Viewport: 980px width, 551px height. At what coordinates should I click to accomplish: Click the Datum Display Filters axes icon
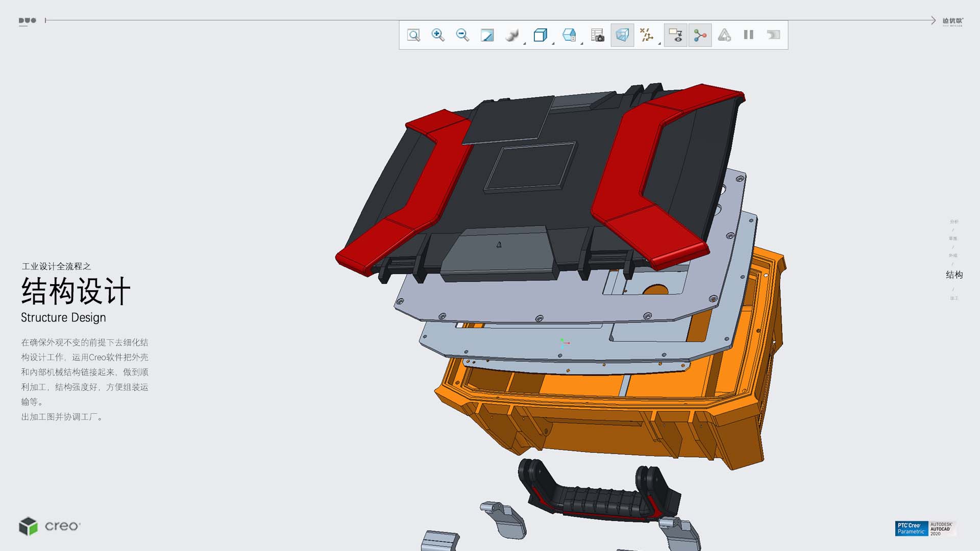[646, 35]
